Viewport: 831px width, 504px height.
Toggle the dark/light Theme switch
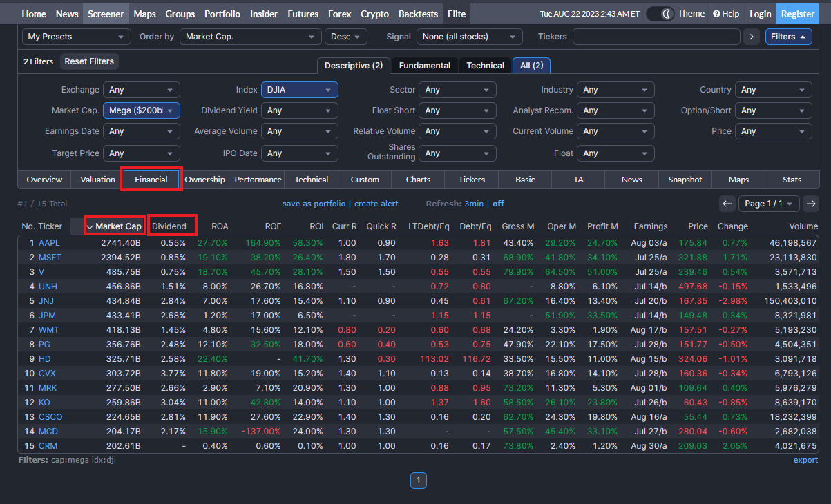coord(660,14)
